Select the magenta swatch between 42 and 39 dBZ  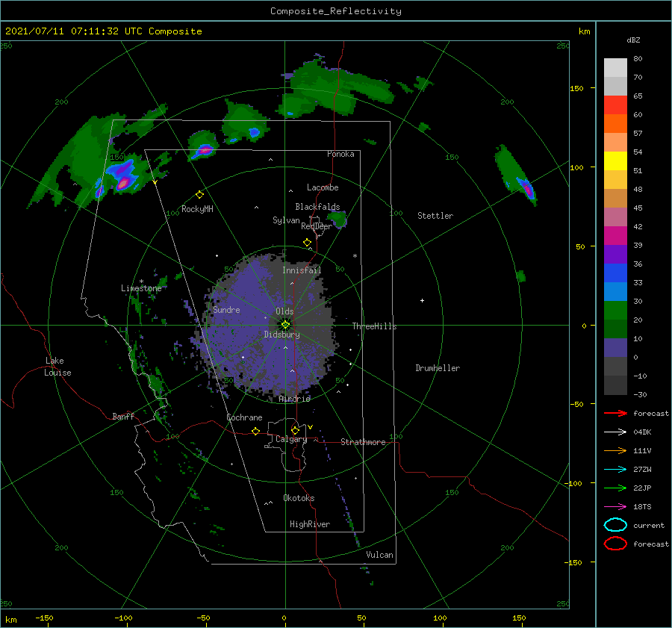[615, 236]
